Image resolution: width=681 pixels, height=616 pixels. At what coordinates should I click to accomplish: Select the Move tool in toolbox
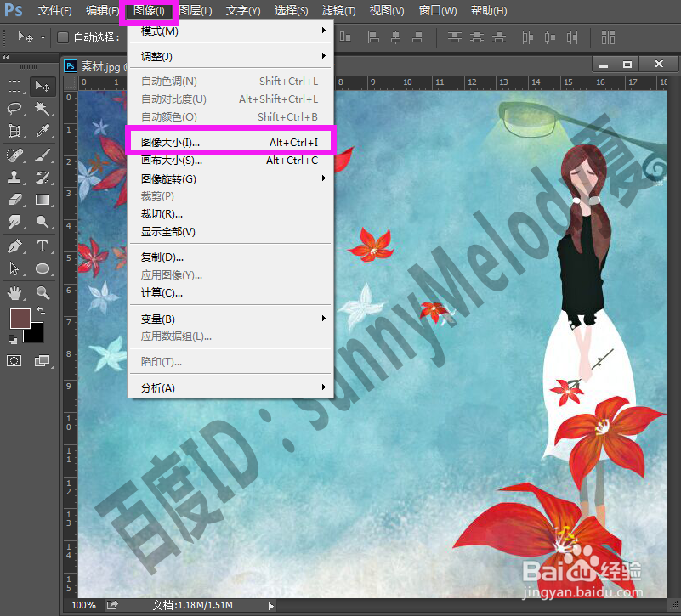[43, 86]
